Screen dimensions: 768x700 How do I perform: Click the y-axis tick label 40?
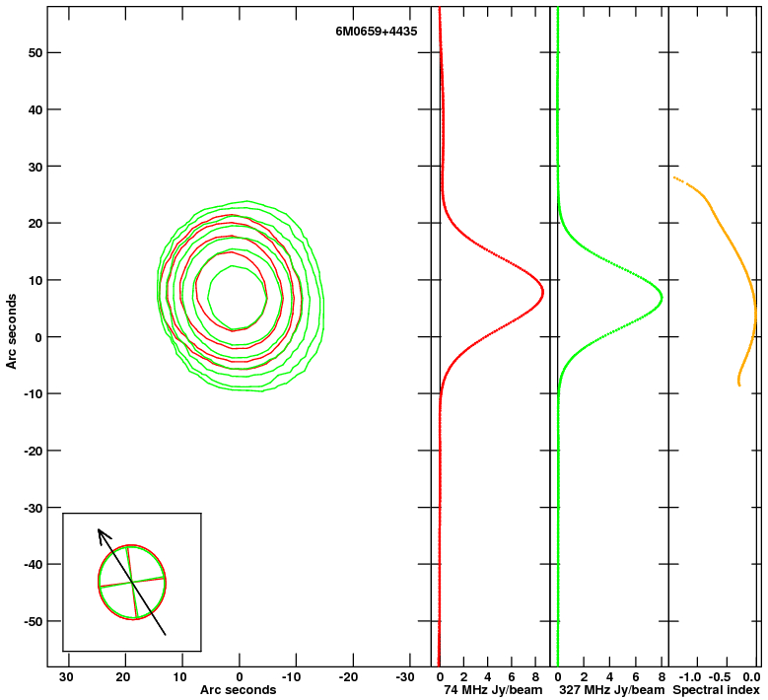click(35, 109)
